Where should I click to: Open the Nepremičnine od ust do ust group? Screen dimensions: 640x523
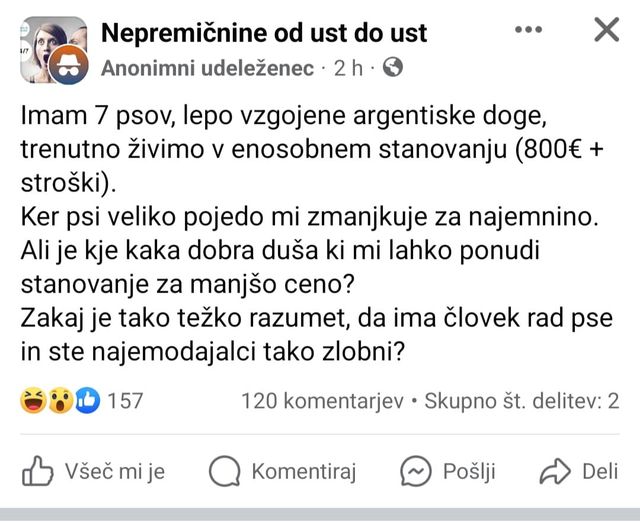264,33
